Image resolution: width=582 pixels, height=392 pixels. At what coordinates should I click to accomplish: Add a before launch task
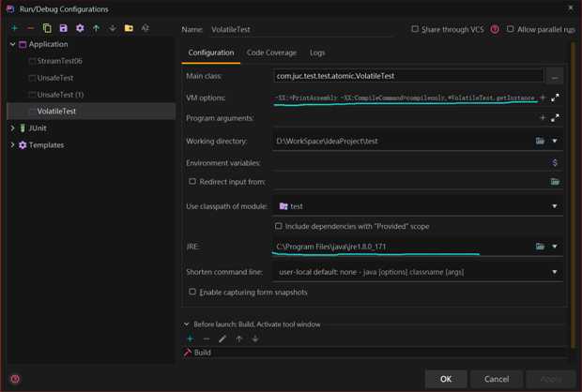191,339
